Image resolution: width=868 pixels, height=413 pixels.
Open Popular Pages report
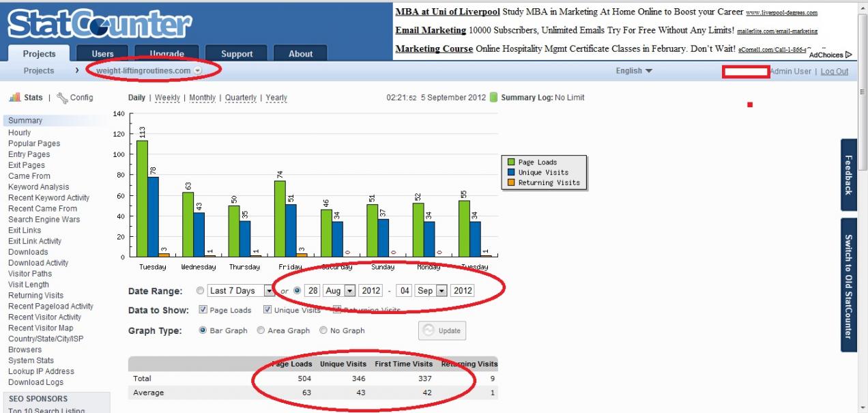34,144
